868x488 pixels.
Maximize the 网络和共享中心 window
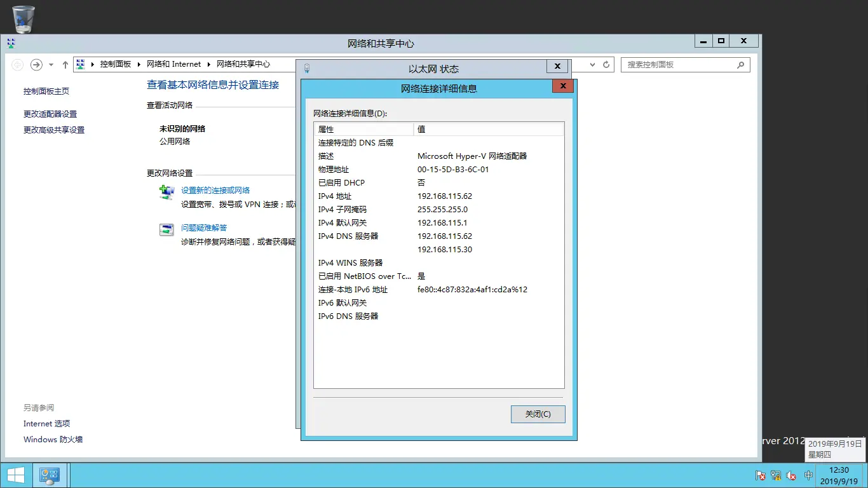[x=721, y=41]
